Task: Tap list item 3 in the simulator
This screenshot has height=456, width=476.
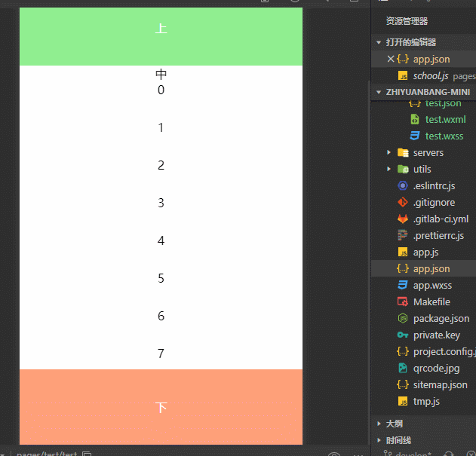Action: (161, 203)
